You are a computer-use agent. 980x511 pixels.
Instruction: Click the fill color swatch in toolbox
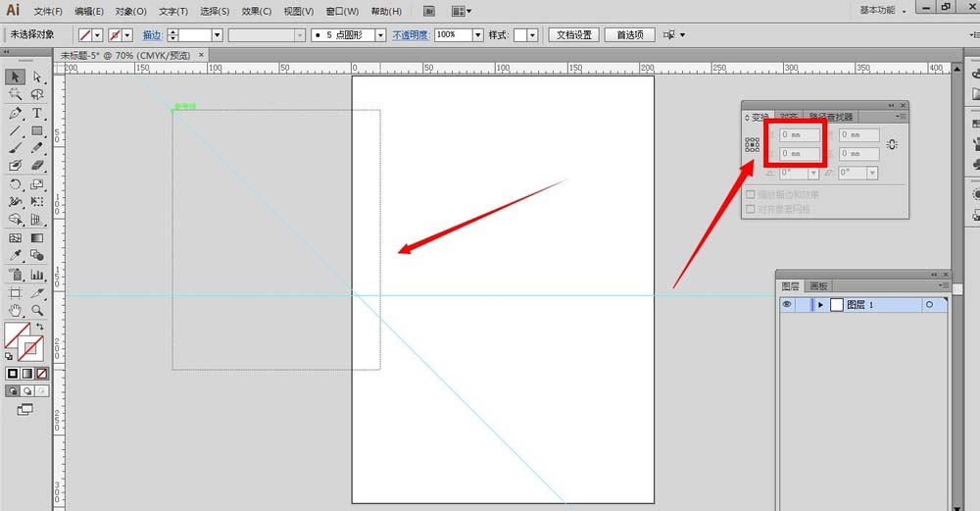[16, 335]
